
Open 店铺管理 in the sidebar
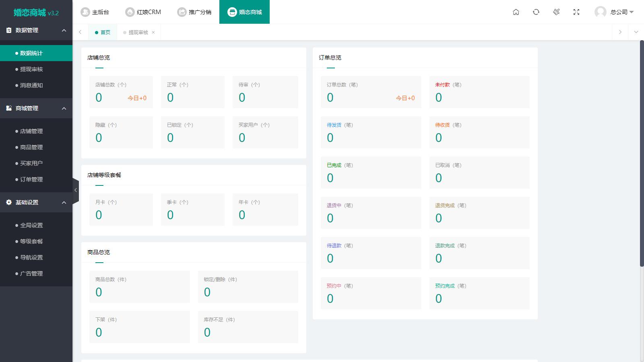pyautogui.click(x=31, y=131)
